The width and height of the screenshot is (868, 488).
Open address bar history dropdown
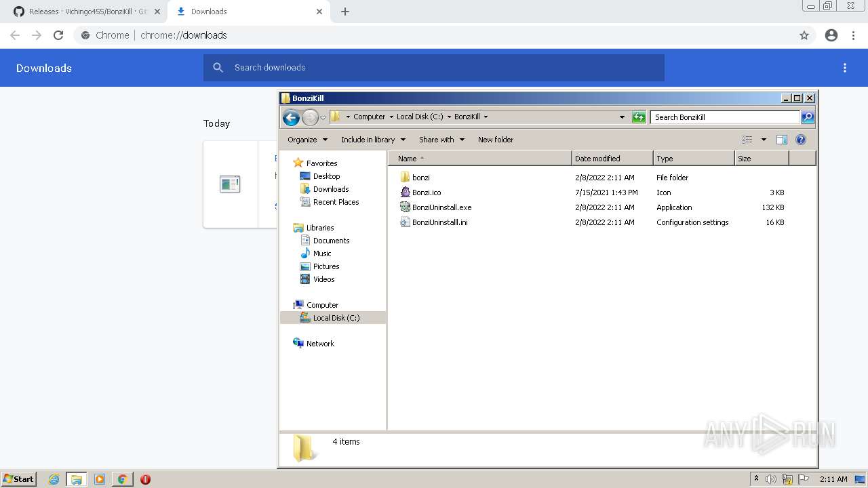622,117
